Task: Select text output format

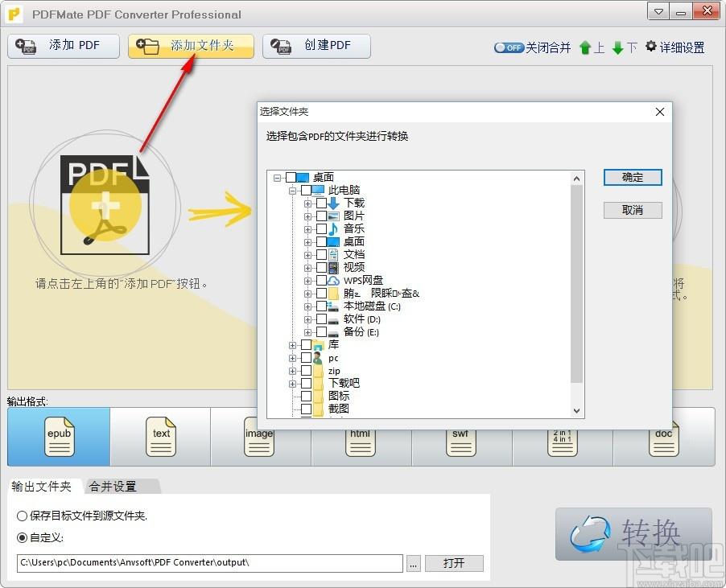Action: click(x=161, y=436)
